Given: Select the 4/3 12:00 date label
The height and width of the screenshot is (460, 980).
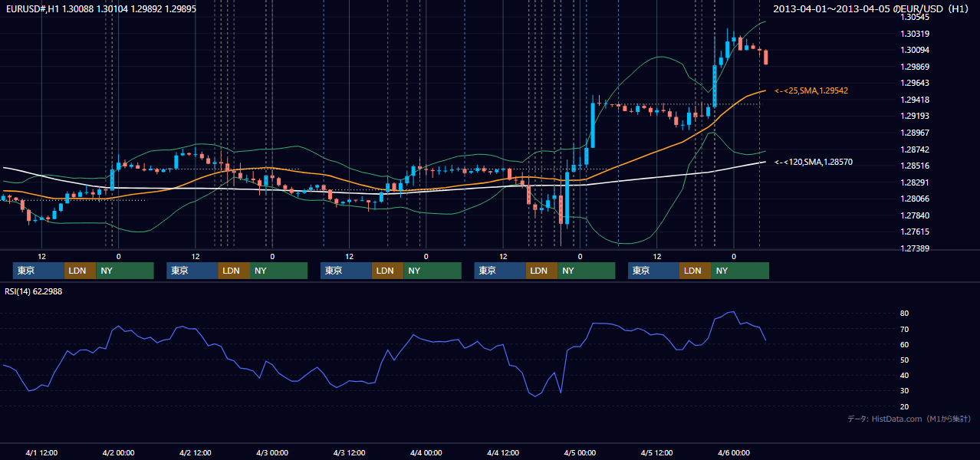Looking at the screenshot, I should [x=349, y=452].
